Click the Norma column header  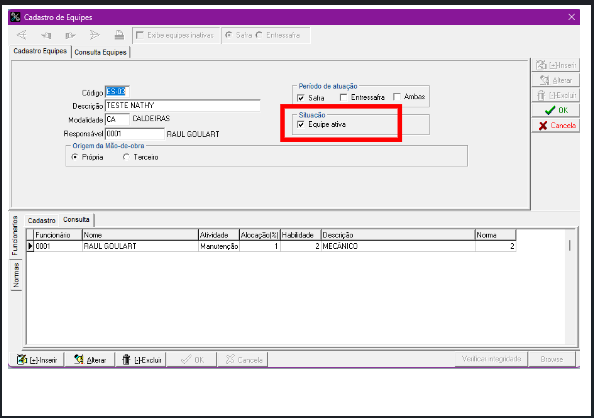click(x=496, y=235)
